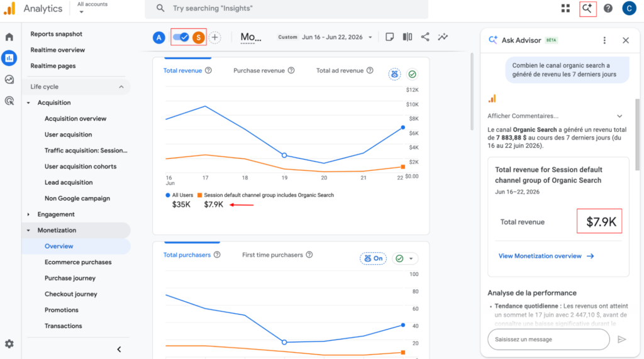
Task: Click the help icon beside Purchase revenue
Action: [x=291, y=70]
